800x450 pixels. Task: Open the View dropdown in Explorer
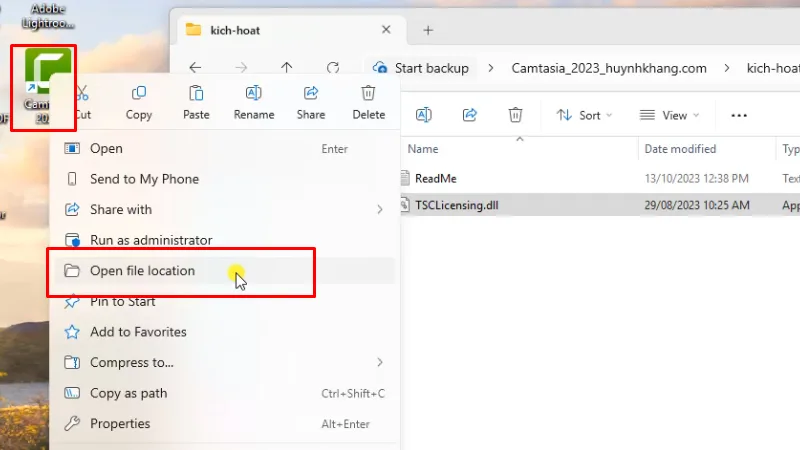(x=669, y=115)
